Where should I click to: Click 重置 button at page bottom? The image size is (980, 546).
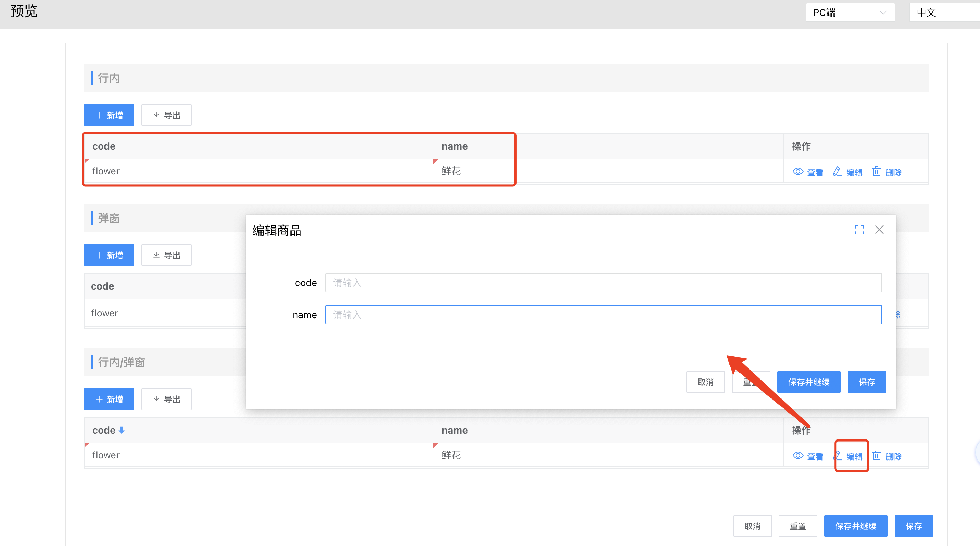coord(798,526)
